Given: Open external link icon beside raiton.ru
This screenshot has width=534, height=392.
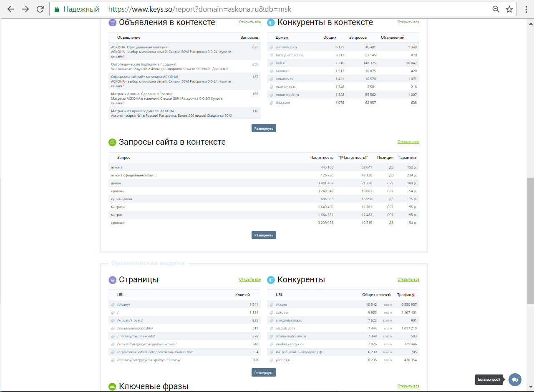Looking at the screenshot, I should [271, 71].
